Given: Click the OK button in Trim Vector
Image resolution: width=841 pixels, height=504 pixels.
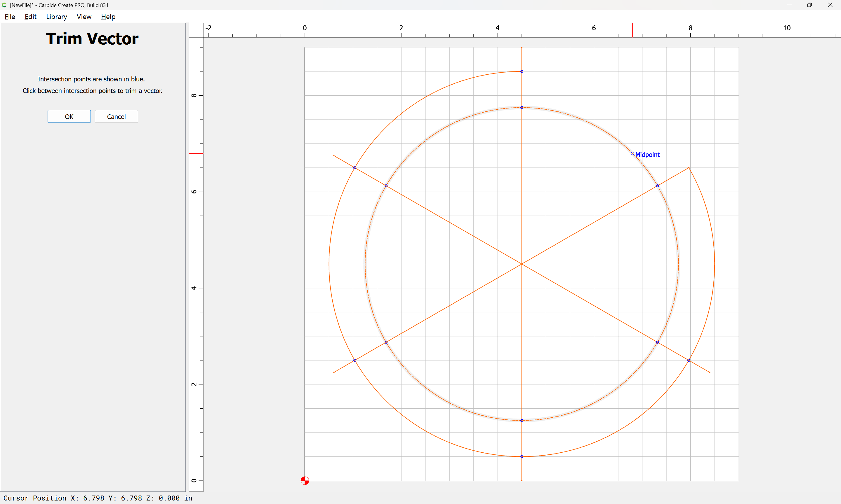Looking at the screenshot, I should click(69, 116).
